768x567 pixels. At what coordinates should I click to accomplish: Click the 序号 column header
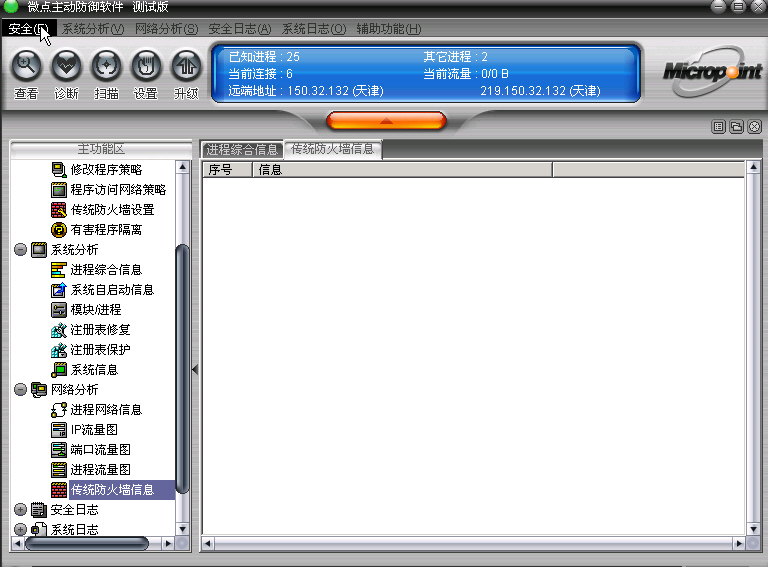tap(227, 170)
